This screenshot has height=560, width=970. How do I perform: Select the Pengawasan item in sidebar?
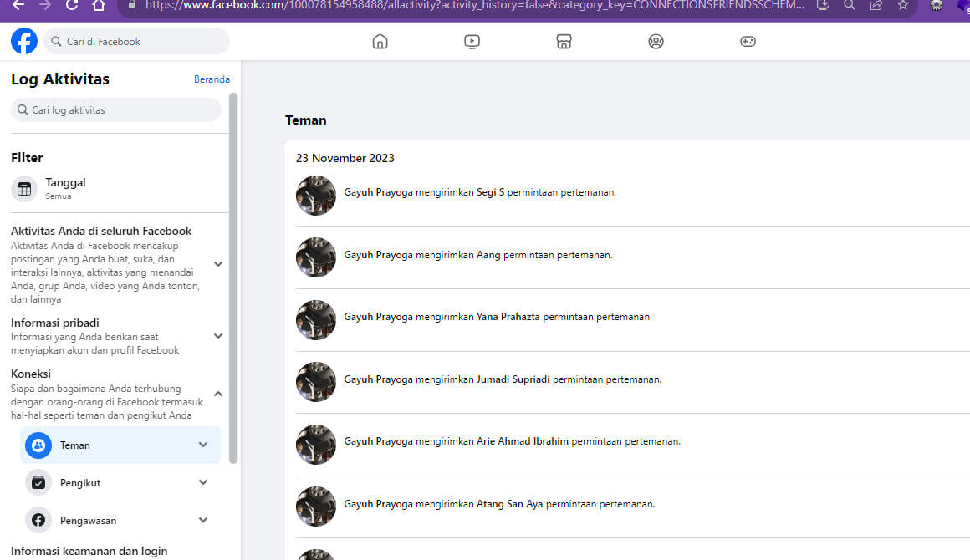120,521
